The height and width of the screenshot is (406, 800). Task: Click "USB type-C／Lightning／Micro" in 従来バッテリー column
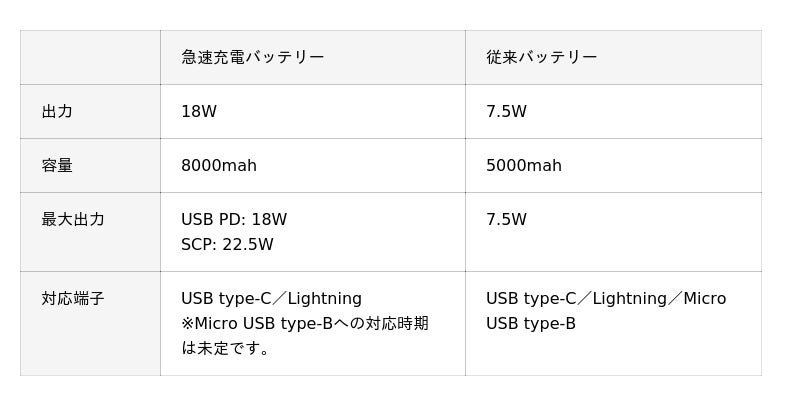(x=606, y=298)
